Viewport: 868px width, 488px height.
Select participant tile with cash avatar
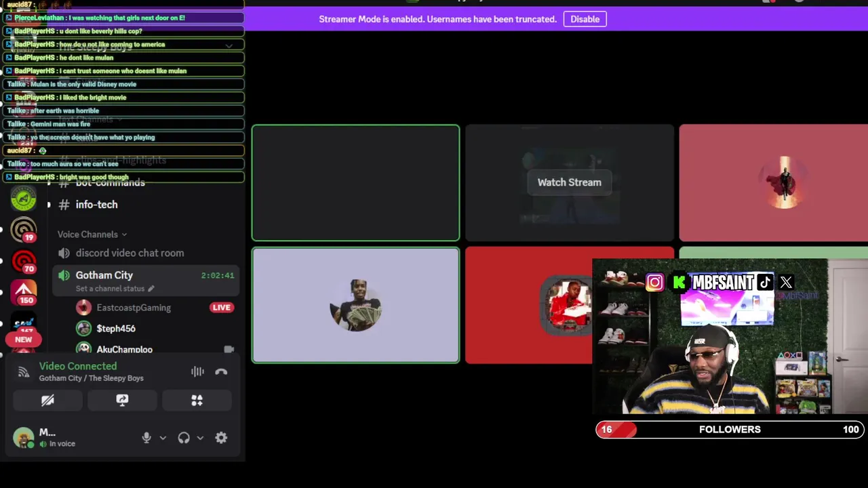[x=355, y=306]
